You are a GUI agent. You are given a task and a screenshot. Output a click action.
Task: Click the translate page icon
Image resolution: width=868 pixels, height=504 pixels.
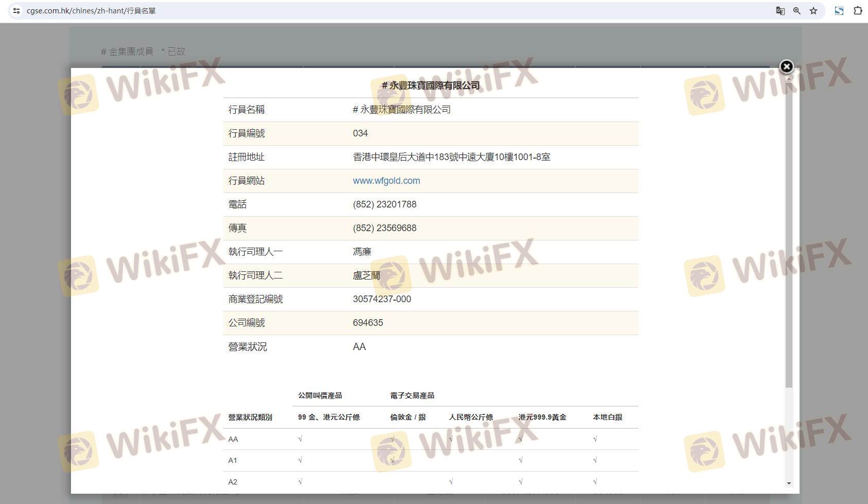click(780, 10)
